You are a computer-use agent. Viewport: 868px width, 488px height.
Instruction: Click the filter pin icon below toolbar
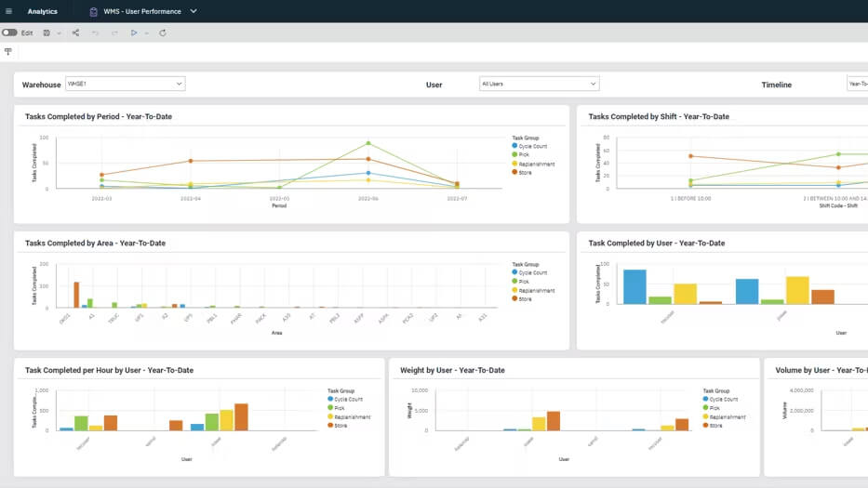coord(8,52)
